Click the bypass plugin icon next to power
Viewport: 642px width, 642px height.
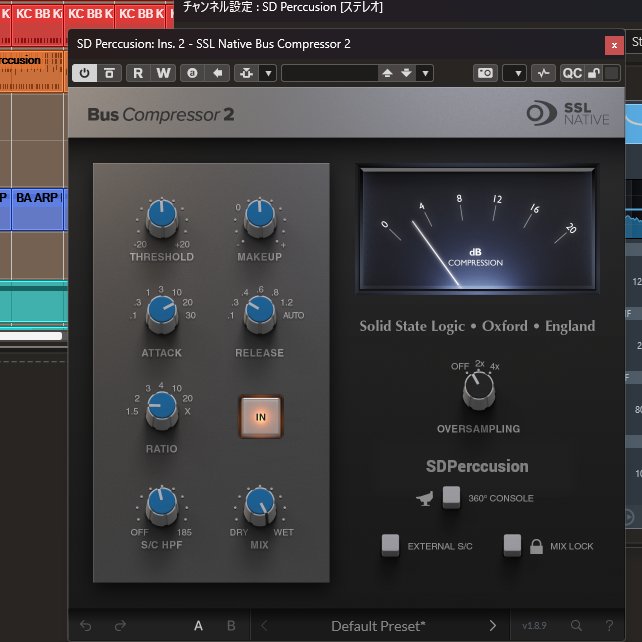pyautogui.click(x=109, y=73)
